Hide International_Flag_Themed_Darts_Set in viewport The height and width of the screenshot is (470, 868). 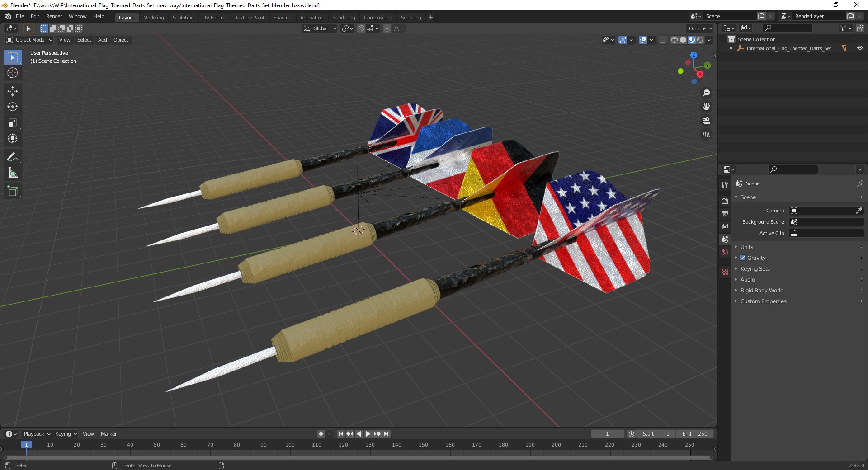(860, 48)
